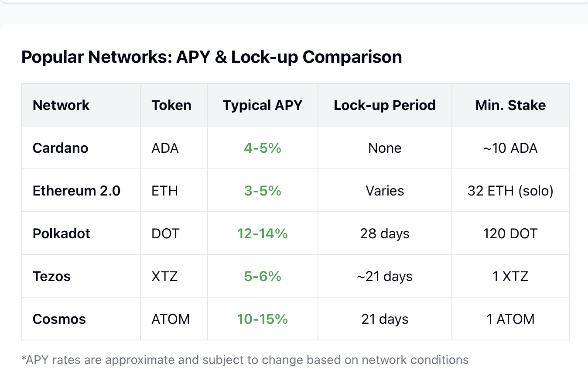Select the Ethereum 2.0 network cell

(x=76, y=191)
